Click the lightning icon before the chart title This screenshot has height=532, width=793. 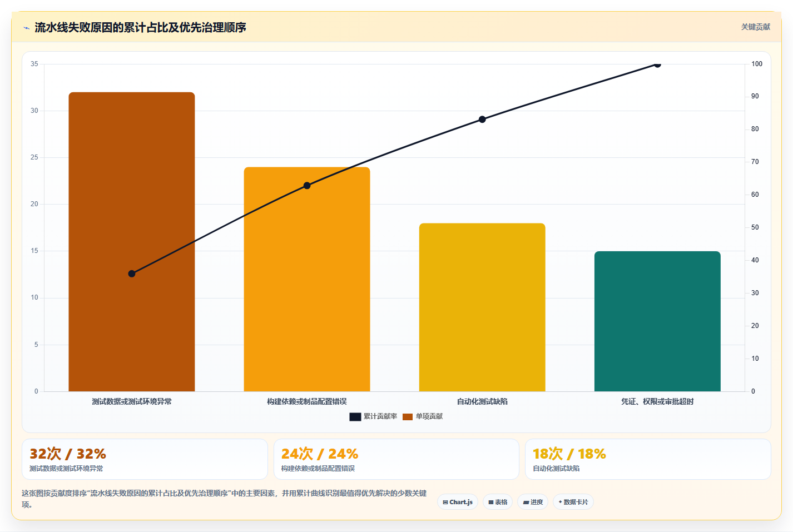[x=26, y=28]
